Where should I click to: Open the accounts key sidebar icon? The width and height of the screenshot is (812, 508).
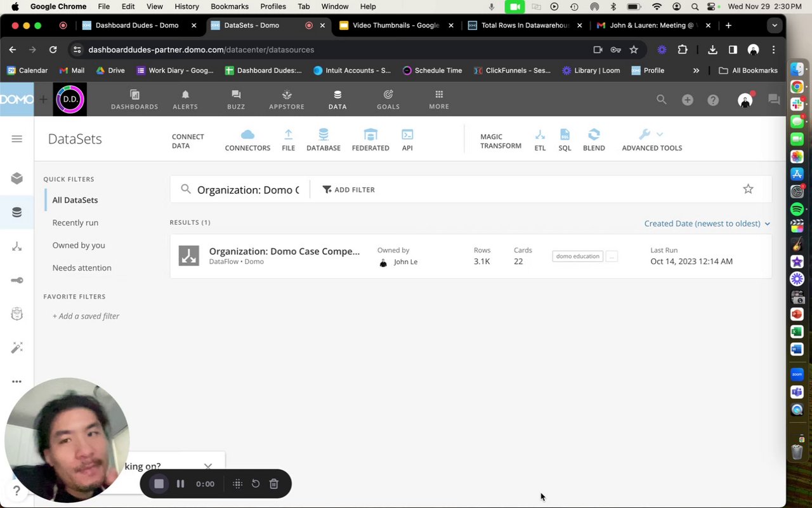coord(17,280)
